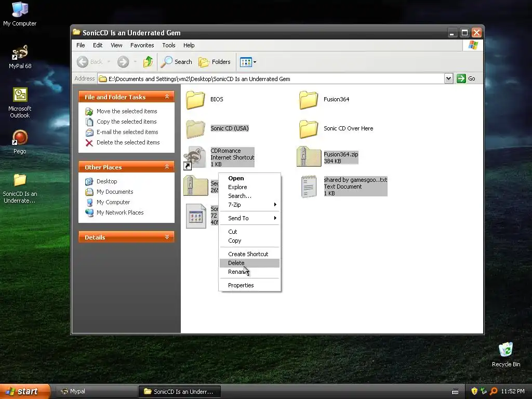Viewport: 532px width, 399px height.
Task: Open the Tools menu
Action: point(169,45)
